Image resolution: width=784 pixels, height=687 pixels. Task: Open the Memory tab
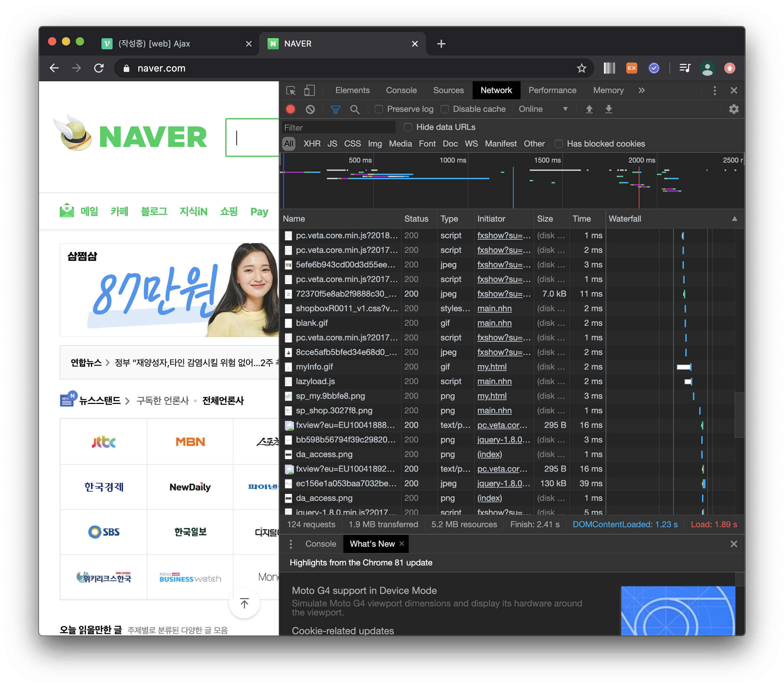click(608, 90)
